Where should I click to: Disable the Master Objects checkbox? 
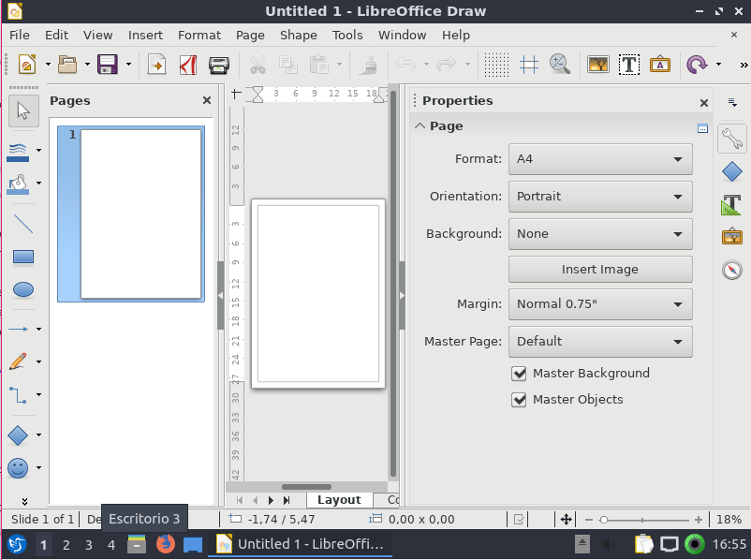click(520, 399)
